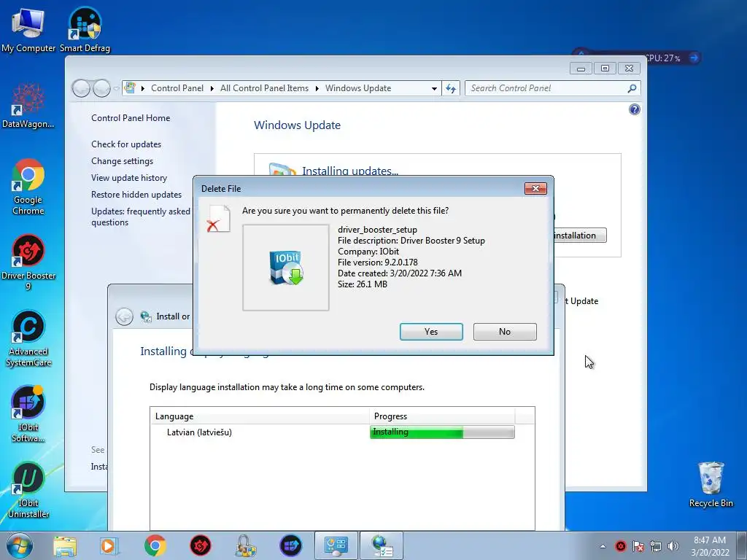Click the red IObit tray icon

click(620, 546)
